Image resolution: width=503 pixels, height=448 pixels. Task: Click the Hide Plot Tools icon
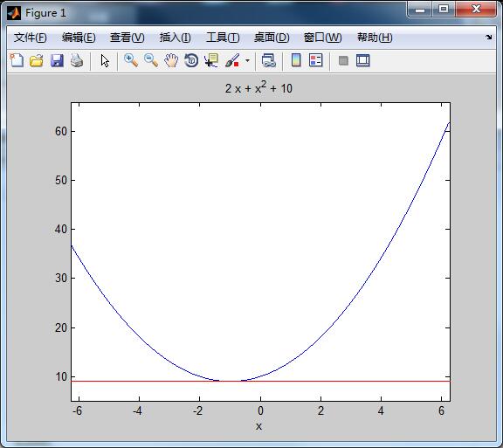pos(343,60)
